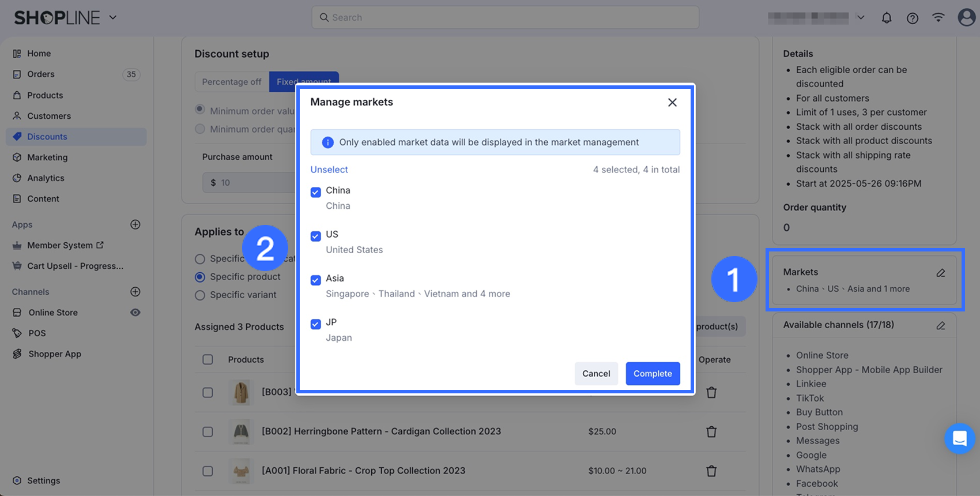Edit Available channels with pencil icon
Viewport: 980px width, 496px height.
click(x=941, y=326)
